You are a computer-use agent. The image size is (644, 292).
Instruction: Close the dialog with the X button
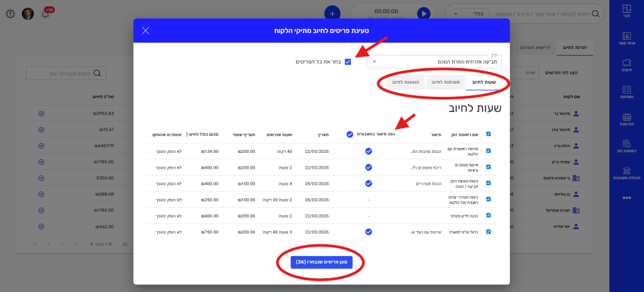(x=145, y=30)
